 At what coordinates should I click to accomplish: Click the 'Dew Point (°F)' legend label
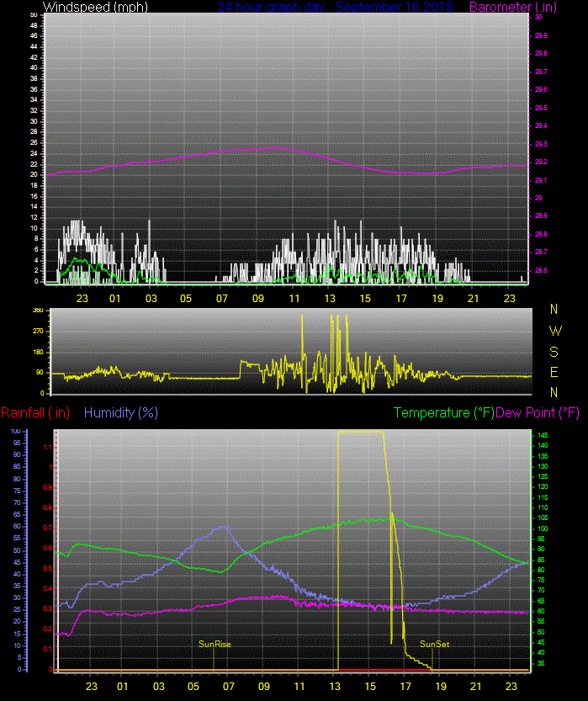[x=538, y=412]
